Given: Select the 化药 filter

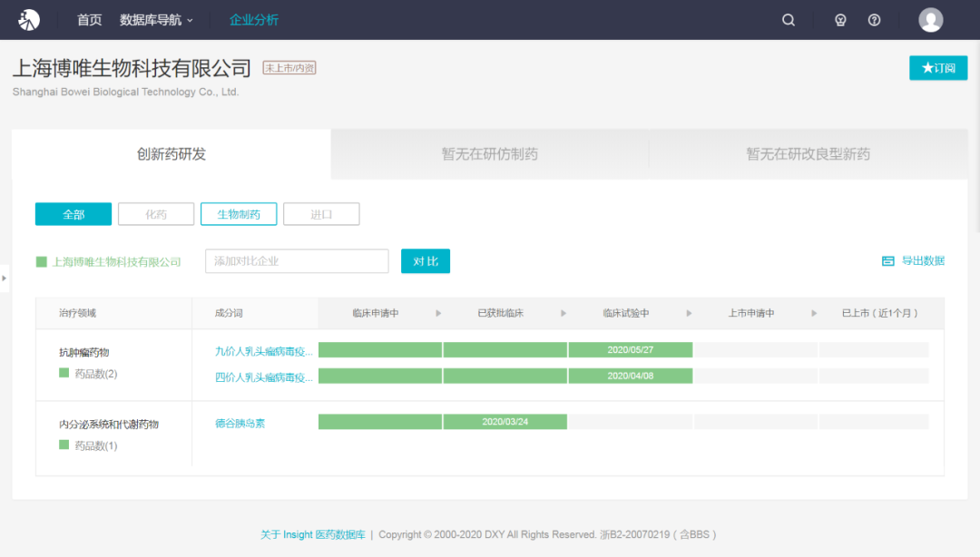Looking at the screenshot, I should coord(156,214).
